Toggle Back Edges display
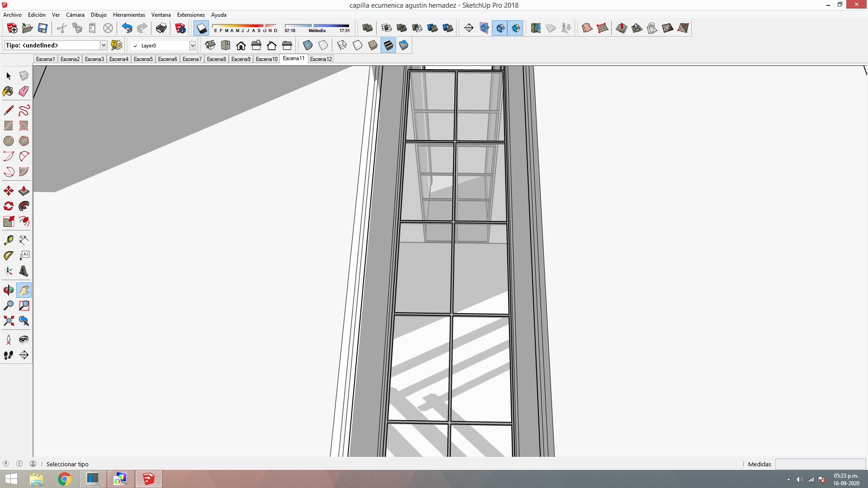Screen dimensions: 868x488 point(323,45)
